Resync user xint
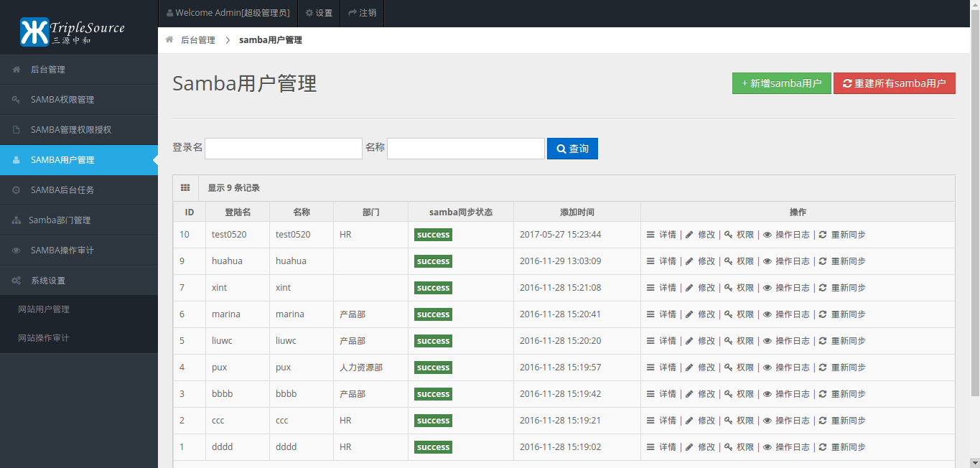This screenshot has height=468, width=980. coord(842,288)
